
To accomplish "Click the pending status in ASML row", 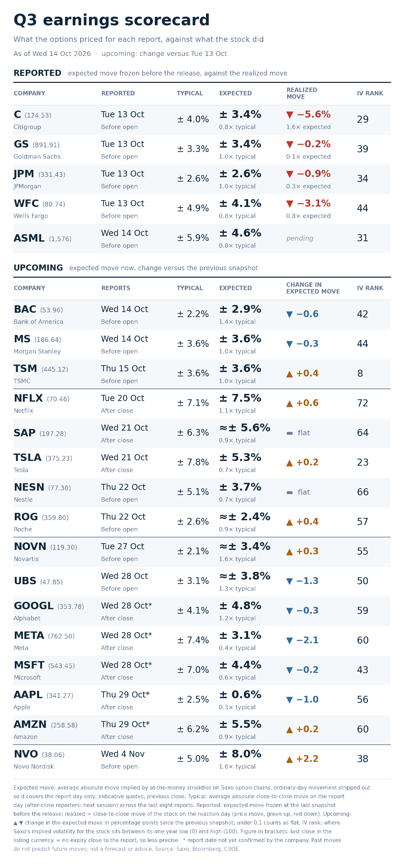I will (300, 238).
